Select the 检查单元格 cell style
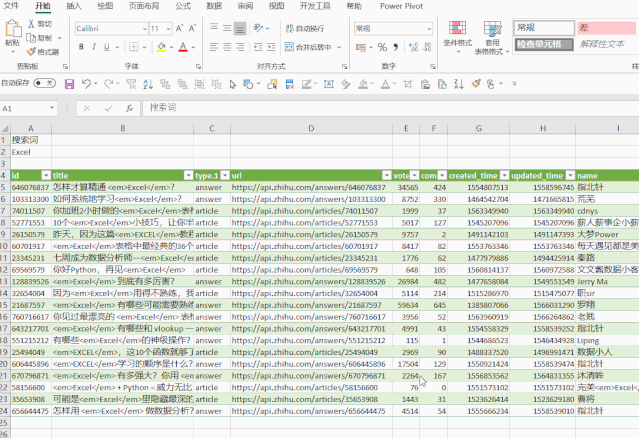The height and width of the screenshot is (438, 639). click(x=544, y=44)
